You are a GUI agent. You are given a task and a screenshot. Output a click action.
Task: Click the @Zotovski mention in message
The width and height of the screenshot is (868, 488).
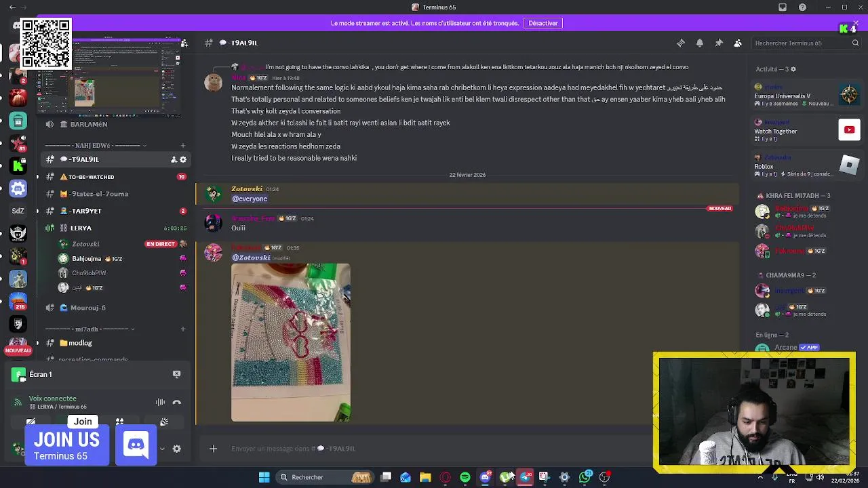tap(251, 258)
